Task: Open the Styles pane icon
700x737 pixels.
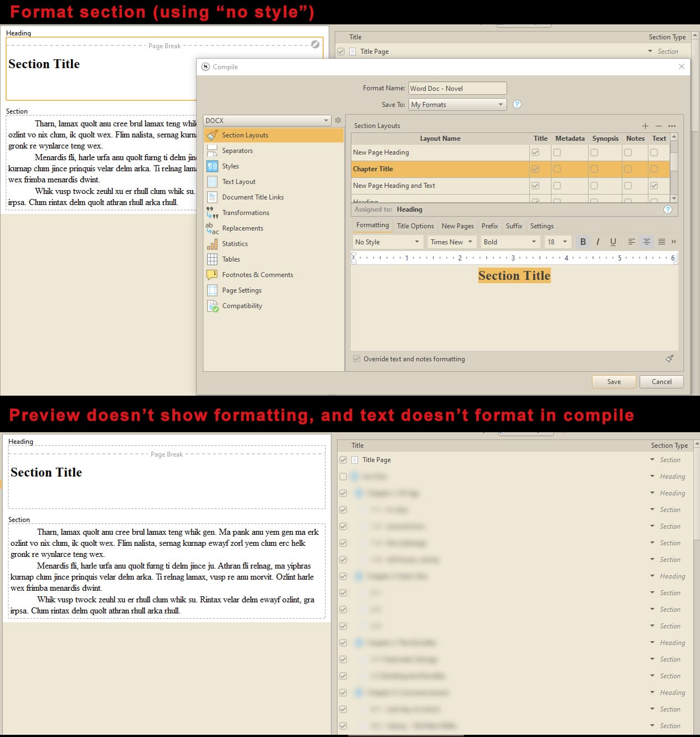Action: point(212,166)
